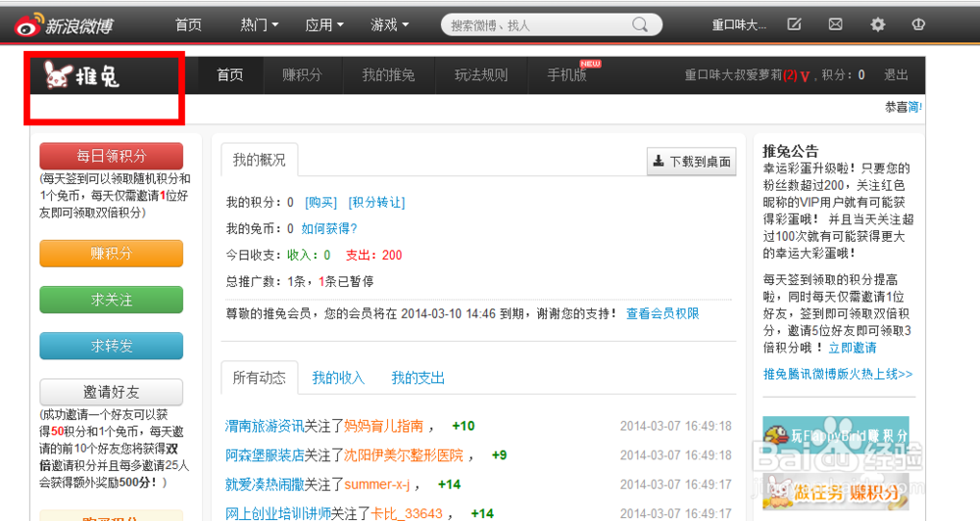Click the +10 points entry
The width and height of the screenshot is (980, 521).
[x=464, y=426]
